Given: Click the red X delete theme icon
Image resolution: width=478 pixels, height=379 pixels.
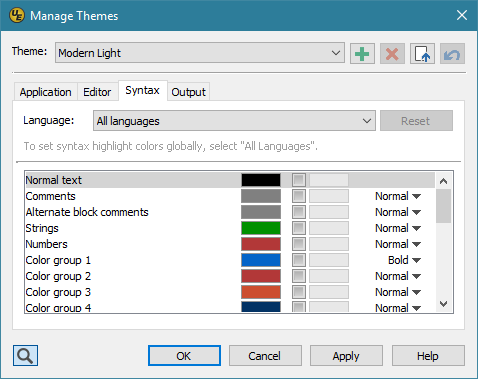Looking at the screenshot, I should point(392,53).
